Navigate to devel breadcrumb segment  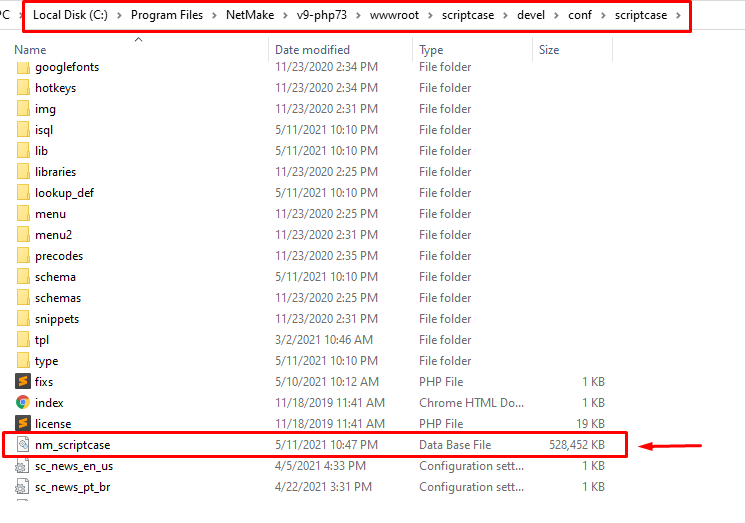pyautogui.click(x=531, y=15)
